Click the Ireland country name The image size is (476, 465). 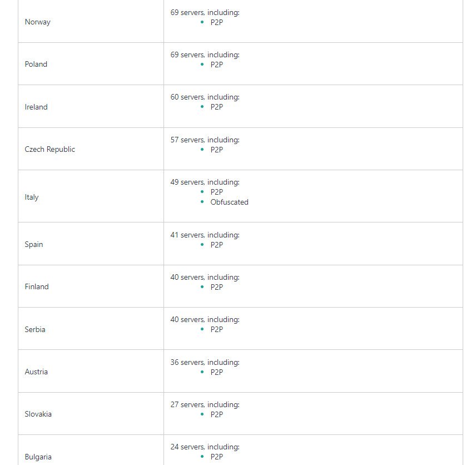click(36, 107)
